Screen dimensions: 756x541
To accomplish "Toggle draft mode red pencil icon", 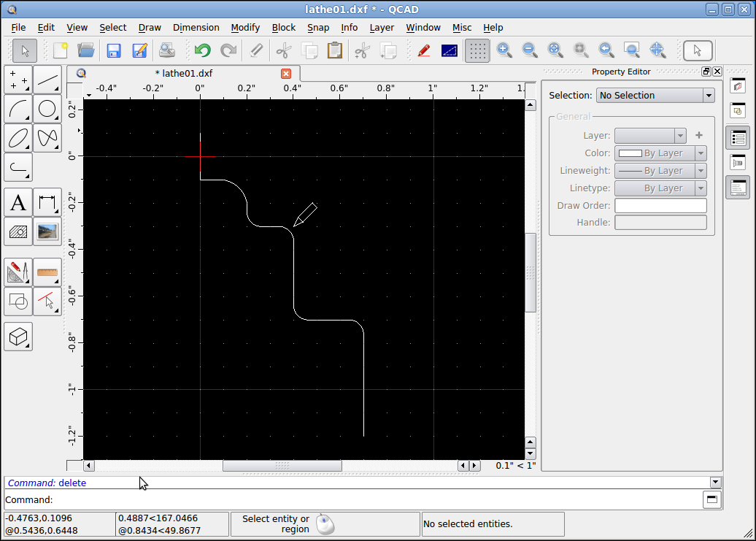I will coord(424,50).
